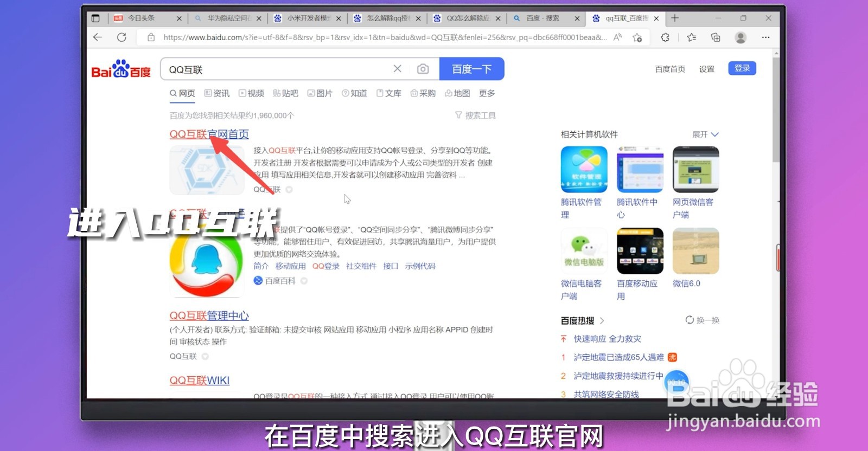Image resolution: width=868 pixels, height=451 pixels.
Task: Open the favorites list icon
Action: click(692, 37)
